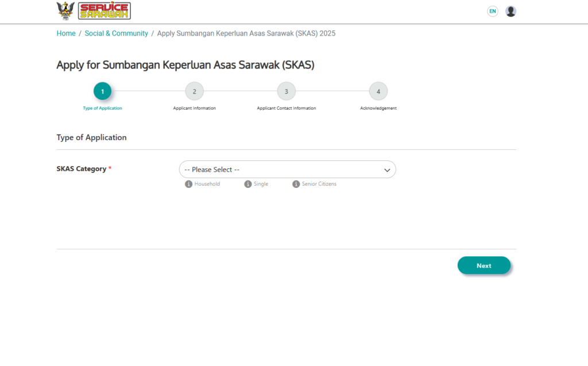The image size is (588, 366).
Task: Click the Apply Sumbangan Keperluan breadcrumb text
Action: (246, 33)
